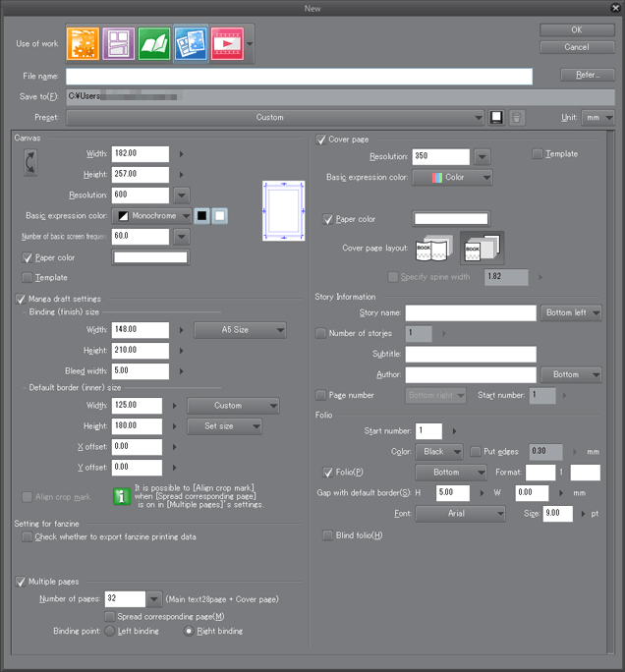Open canvas Height slider arrow

[182, 175]
